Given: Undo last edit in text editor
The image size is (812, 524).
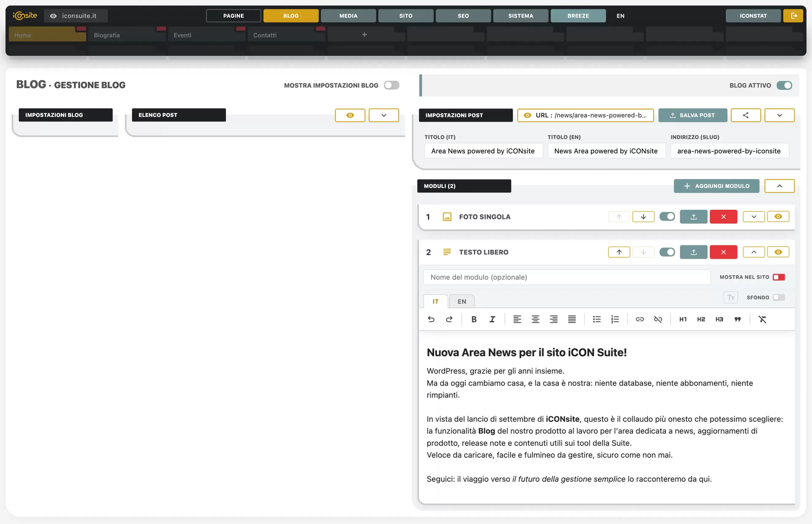Looking at the screenshot, I should (x=431, y=319).
